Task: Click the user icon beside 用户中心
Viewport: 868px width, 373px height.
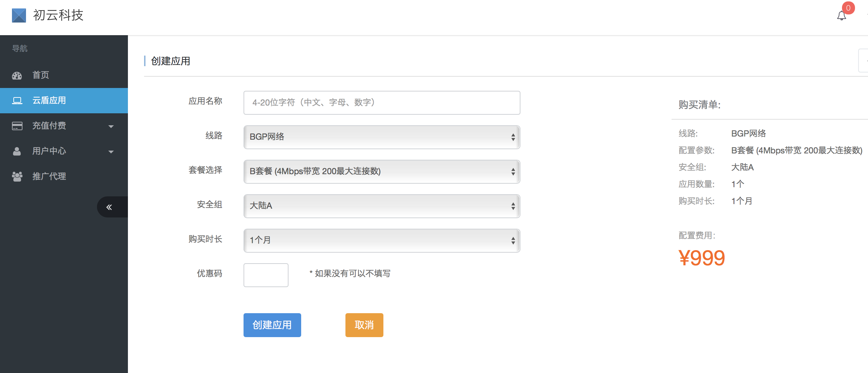Action: [x=17, y=151]
